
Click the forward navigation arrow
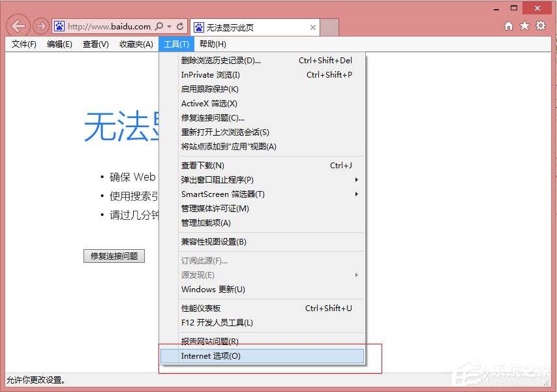pos(40,26)
